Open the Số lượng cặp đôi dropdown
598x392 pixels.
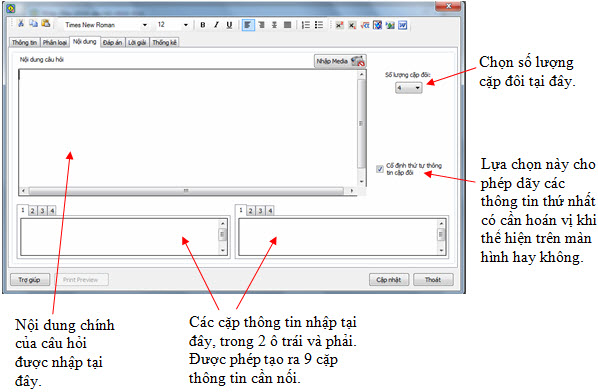coord(408,88)
